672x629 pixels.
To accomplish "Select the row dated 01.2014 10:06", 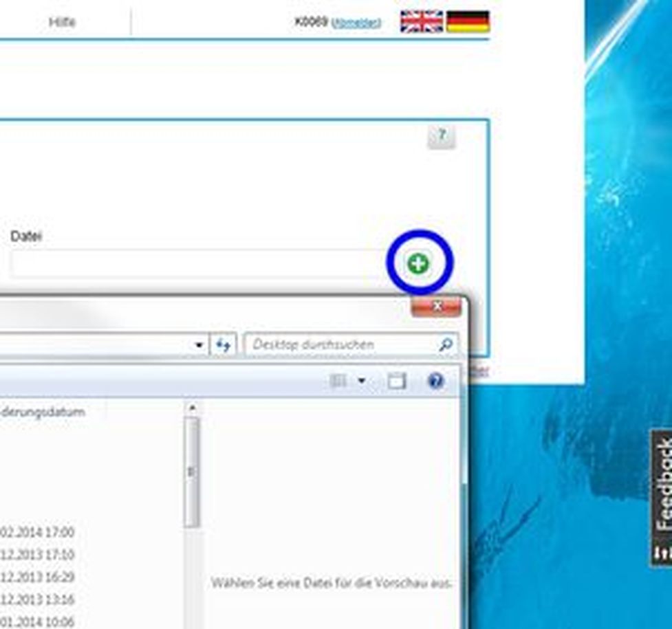I will click(38, 621).
